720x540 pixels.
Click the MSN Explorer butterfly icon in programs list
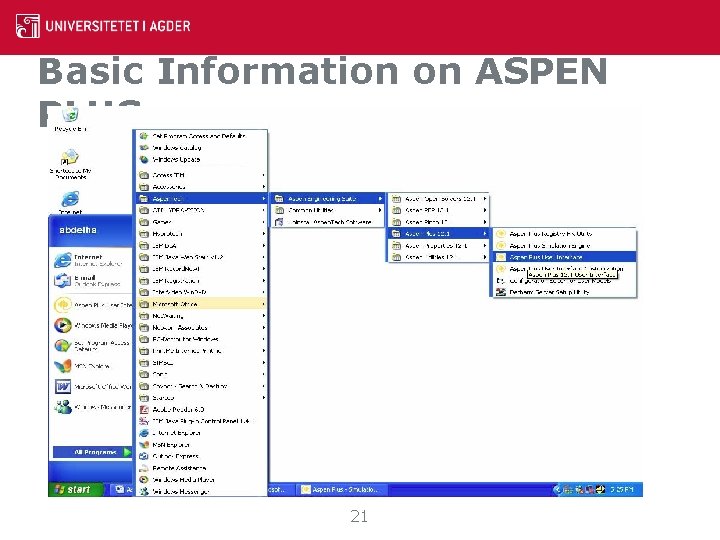(144, 444)
